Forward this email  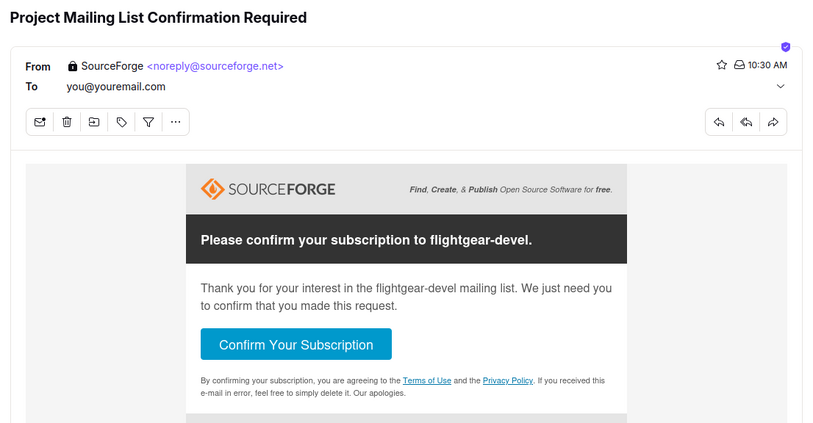point(773,122)
